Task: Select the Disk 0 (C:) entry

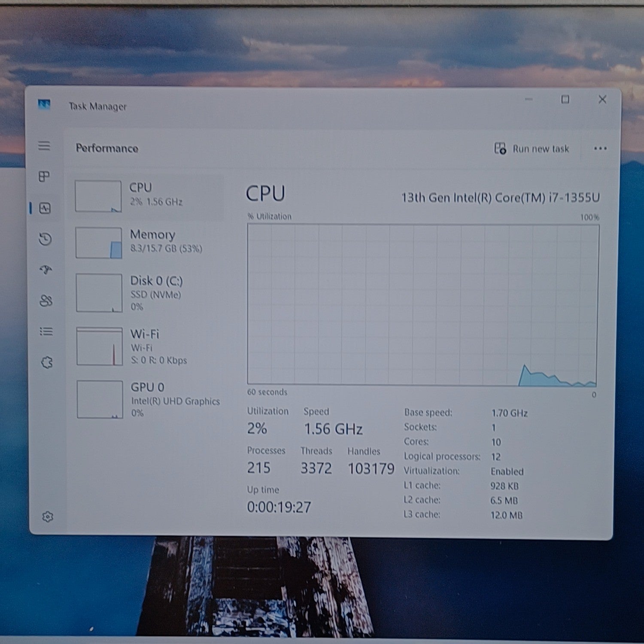Action: (146, 293)
